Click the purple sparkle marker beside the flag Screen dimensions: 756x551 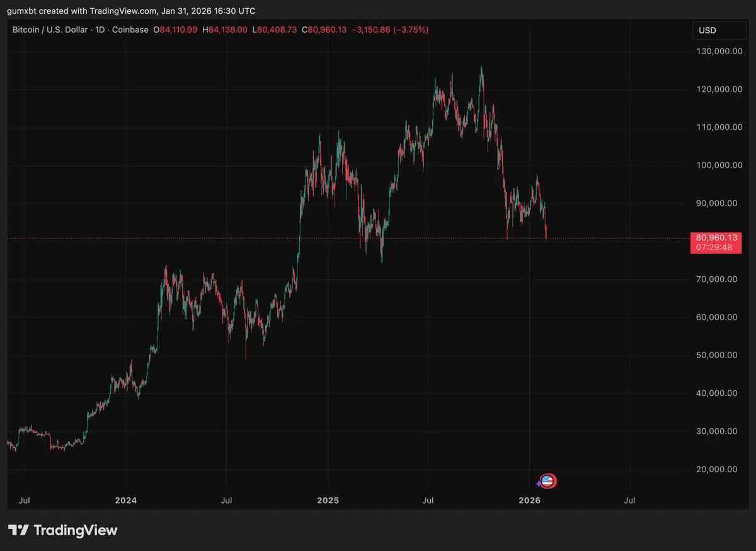tap(538, 484)
